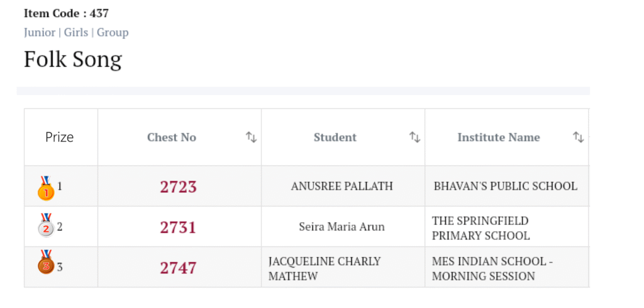644x308 pixels.
Task: Click the Prize column header
Action: click(x=60, y=137)
